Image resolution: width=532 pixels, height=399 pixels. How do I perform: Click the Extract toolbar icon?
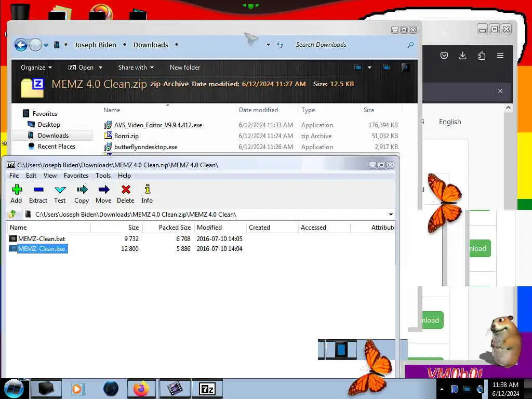(38, 194)
